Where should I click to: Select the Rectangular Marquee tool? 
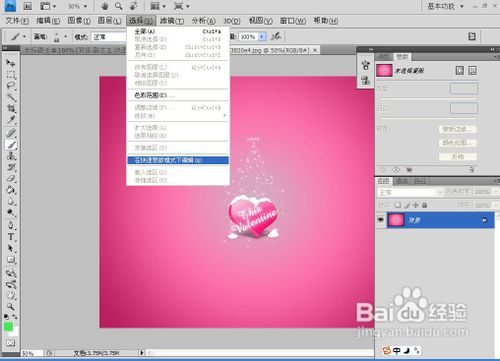(x=11, y=74)
